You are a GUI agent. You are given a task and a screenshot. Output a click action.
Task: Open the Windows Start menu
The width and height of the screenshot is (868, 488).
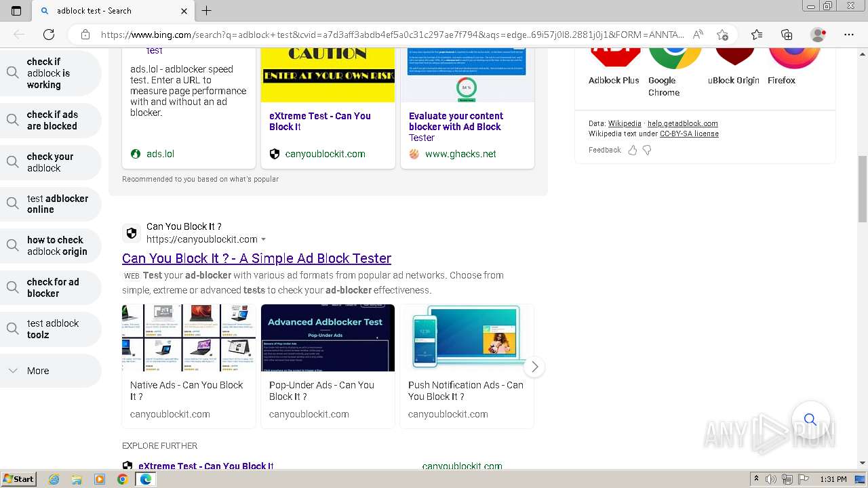(x=18, y=479)
